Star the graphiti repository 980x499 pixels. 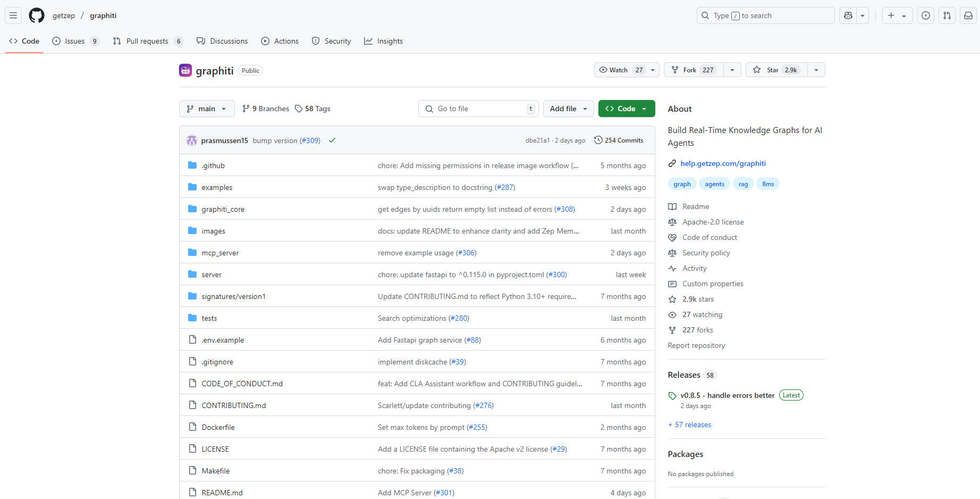tap(776, 70)
